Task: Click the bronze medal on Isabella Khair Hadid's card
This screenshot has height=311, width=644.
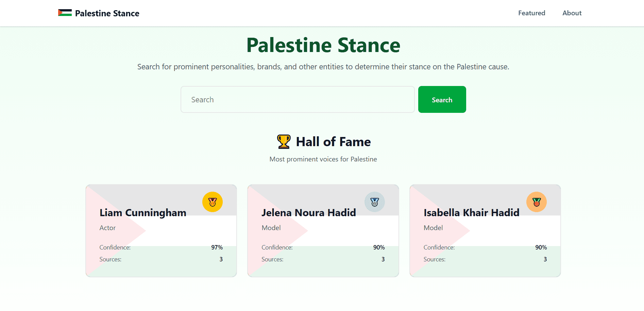Action: [x=536, y=202]
